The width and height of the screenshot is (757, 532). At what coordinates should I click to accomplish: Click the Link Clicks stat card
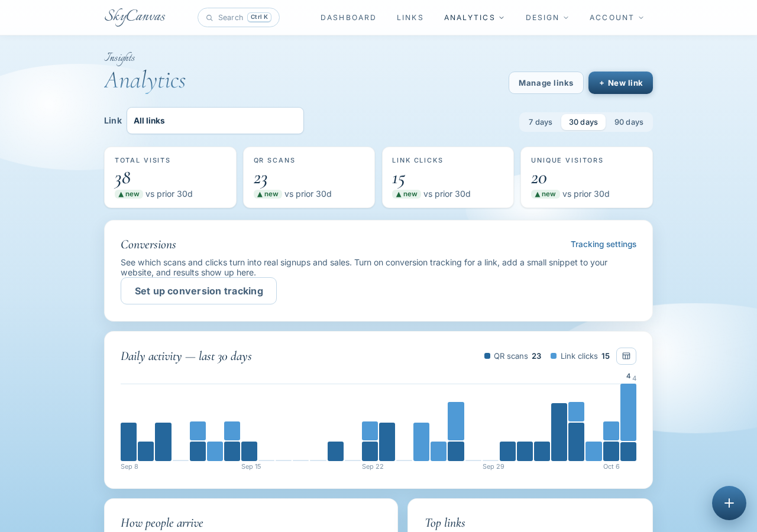coord(448,177)
